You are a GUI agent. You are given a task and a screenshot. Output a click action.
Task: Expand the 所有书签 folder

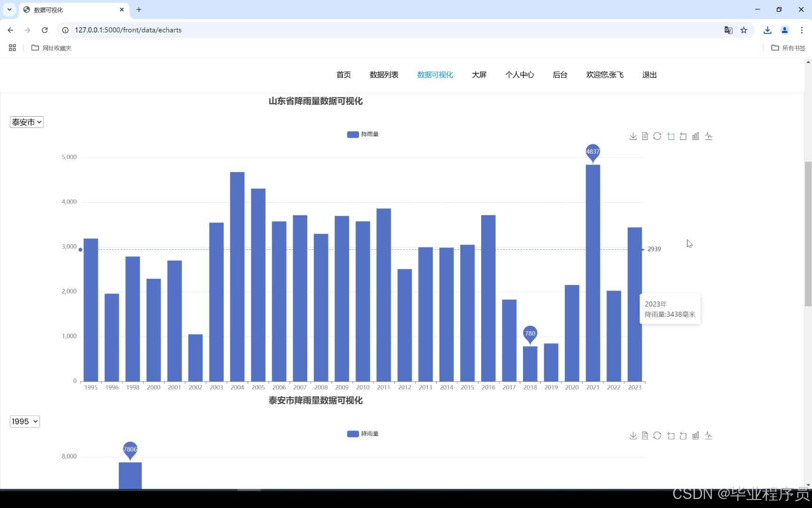[789, 48]
